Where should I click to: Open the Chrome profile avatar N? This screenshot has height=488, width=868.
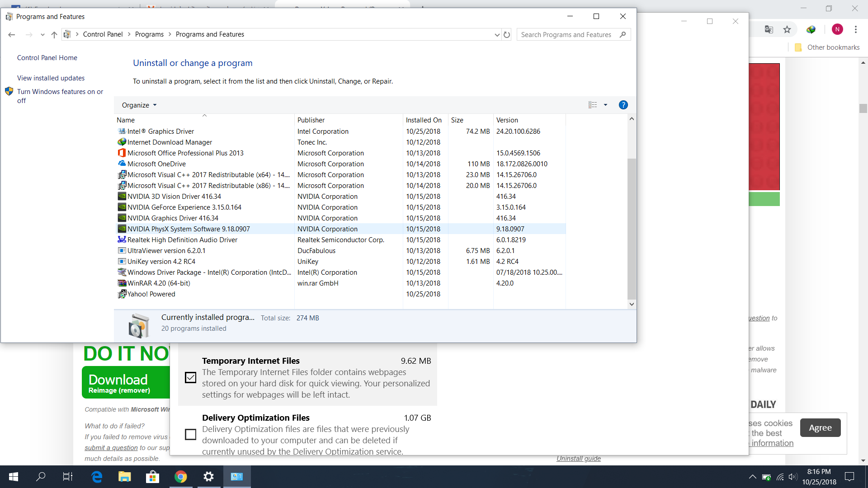(x=837, y=29)
